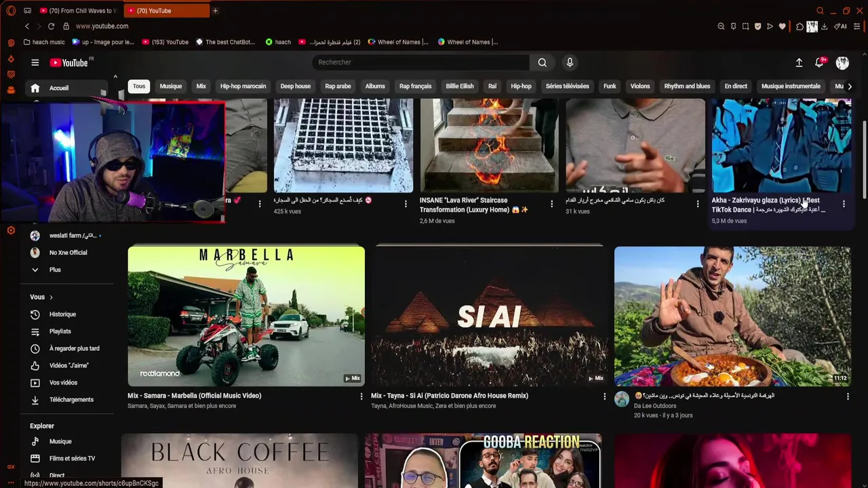Open YouTube notifications bell
The image size is (868, 488).
click(x=819, y=62)
